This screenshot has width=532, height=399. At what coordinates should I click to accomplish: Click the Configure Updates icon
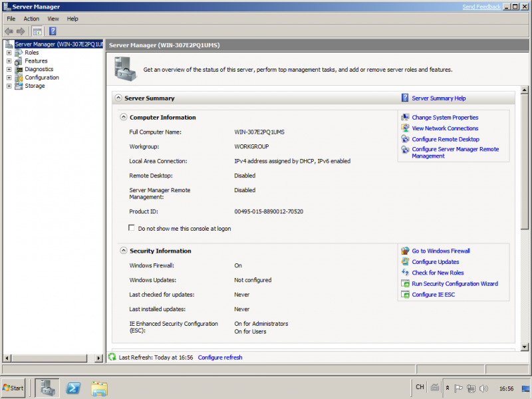pyautogui.click(x=405, y=261)
